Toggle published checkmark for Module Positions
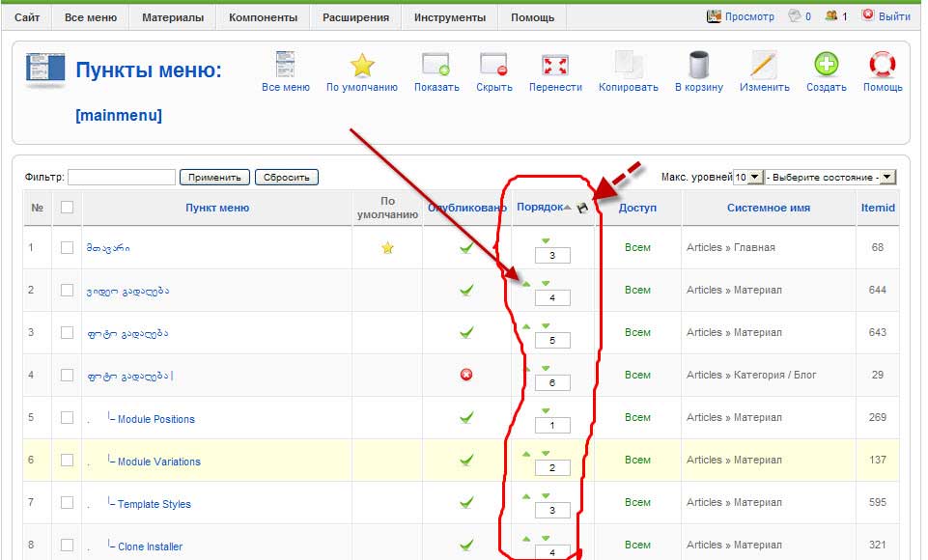The width and height of the screenshot is (928, 560). 466,417
